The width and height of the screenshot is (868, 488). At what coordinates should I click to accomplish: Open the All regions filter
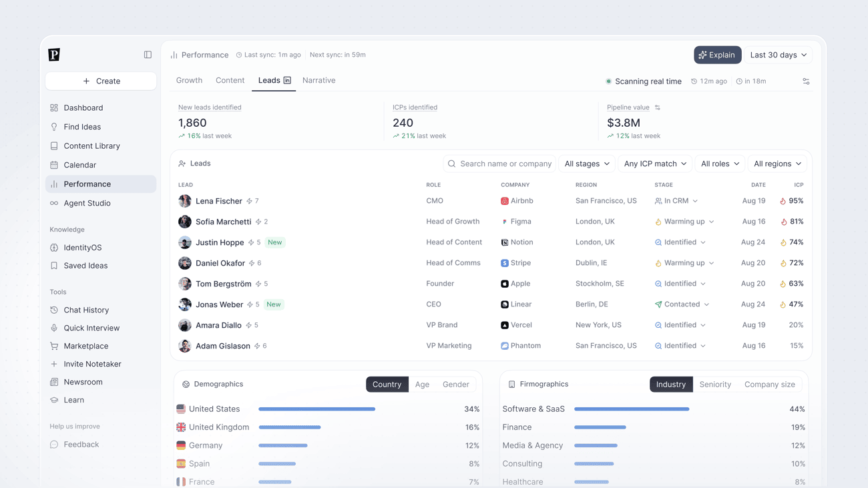pyautogui.click(x=777, y=164)
